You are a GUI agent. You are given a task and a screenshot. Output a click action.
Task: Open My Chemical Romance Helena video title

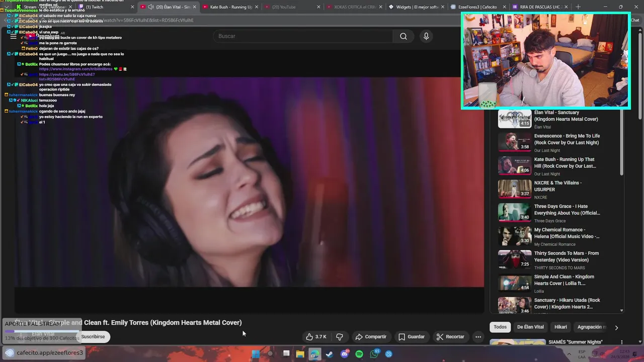[567, 233]
